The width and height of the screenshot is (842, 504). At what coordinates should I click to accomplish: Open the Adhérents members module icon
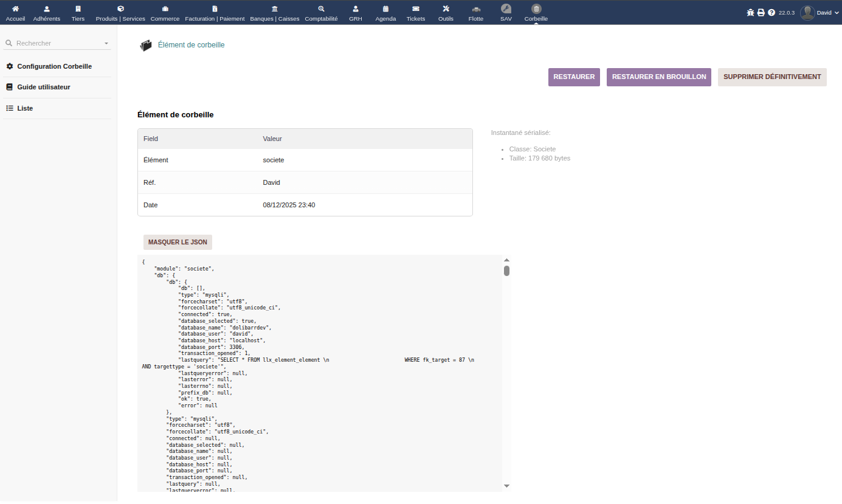pos(47,9)
